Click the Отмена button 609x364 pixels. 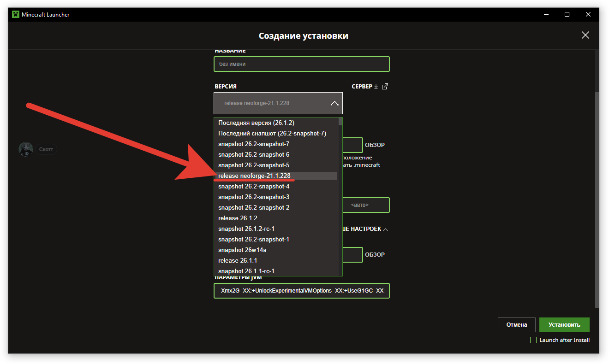click(516, 325)
